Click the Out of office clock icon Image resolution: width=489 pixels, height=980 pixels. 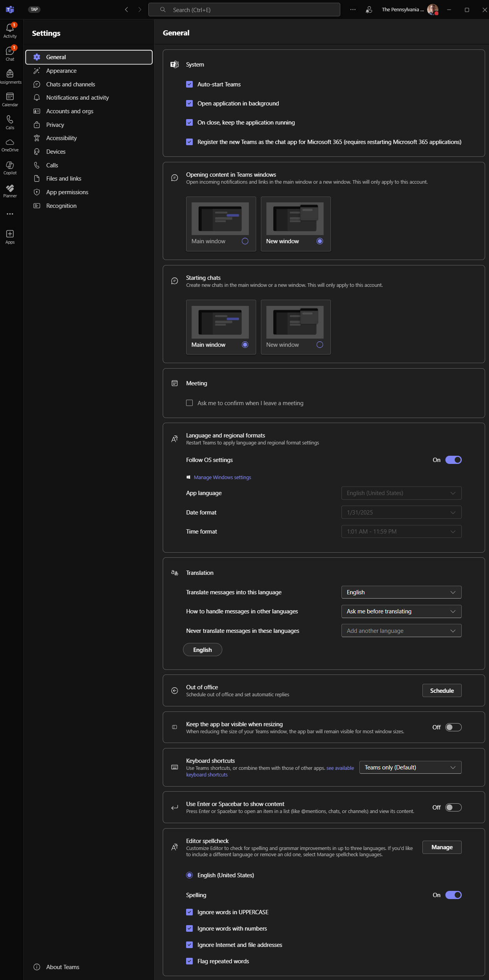[x=175, y=690]
